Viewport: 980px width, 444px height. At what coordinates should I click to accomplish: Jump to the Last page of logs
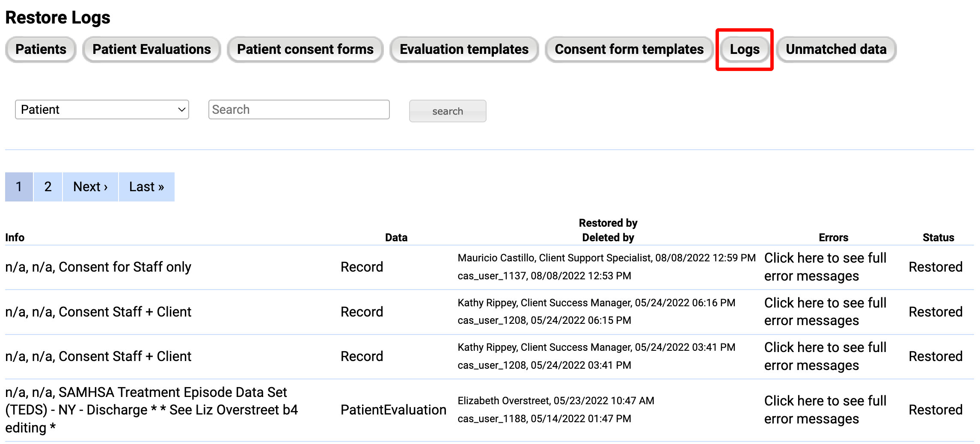pyautogui.click(x=146, y=186)
